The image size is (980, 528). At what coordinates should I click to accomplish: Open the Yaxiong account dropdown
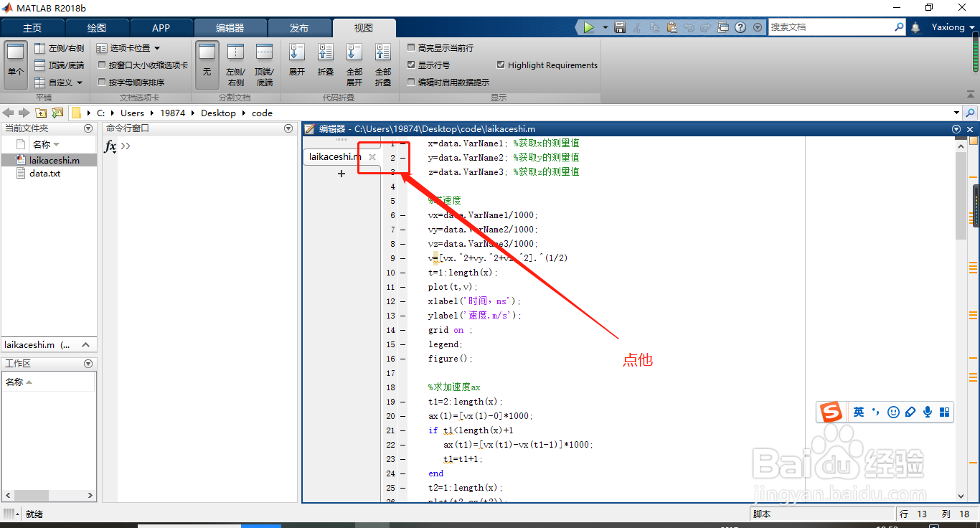[953, 27]
